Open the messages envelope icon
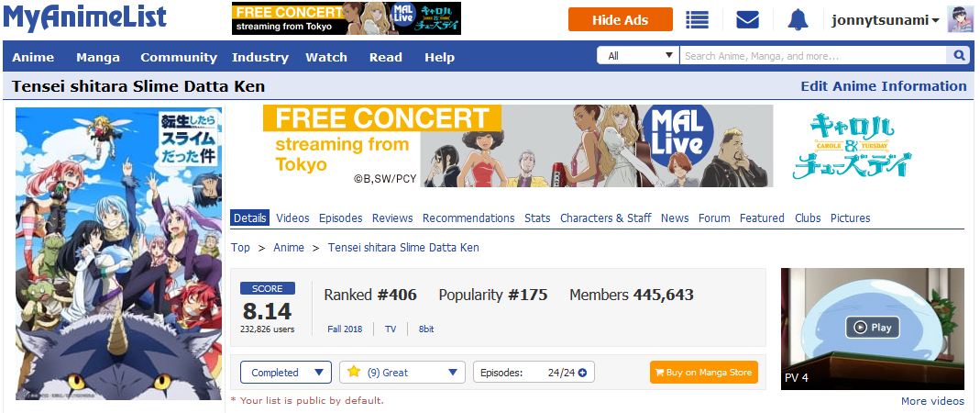980x413 pixels. [x=747, y=19]
